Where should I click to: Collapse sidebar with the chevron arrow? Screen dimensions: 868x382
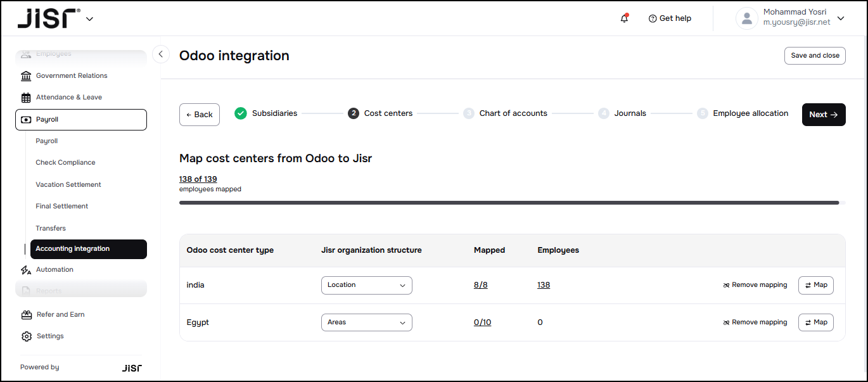161,55
